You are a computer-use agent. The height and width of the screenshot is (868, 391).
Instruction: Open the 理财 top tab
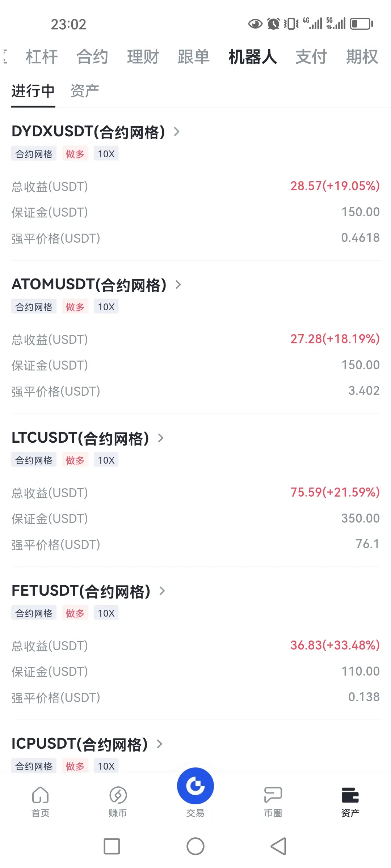pos(143,57)
